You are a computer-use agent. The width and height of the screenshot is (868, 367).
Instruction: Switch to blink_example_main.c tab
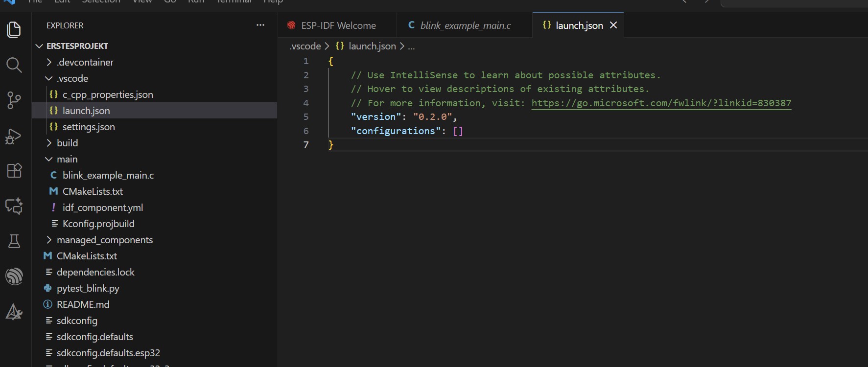465,25
